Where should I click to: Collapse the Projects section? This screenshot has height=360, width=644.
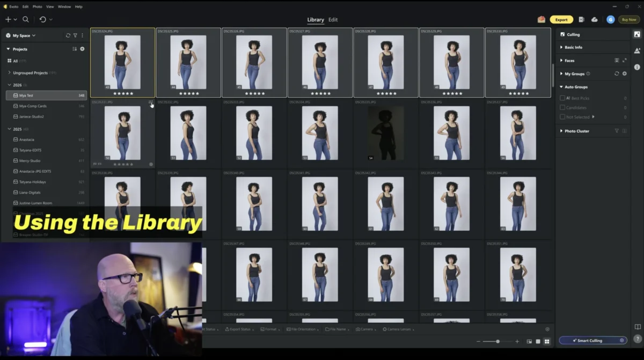[x=8, y=49]
